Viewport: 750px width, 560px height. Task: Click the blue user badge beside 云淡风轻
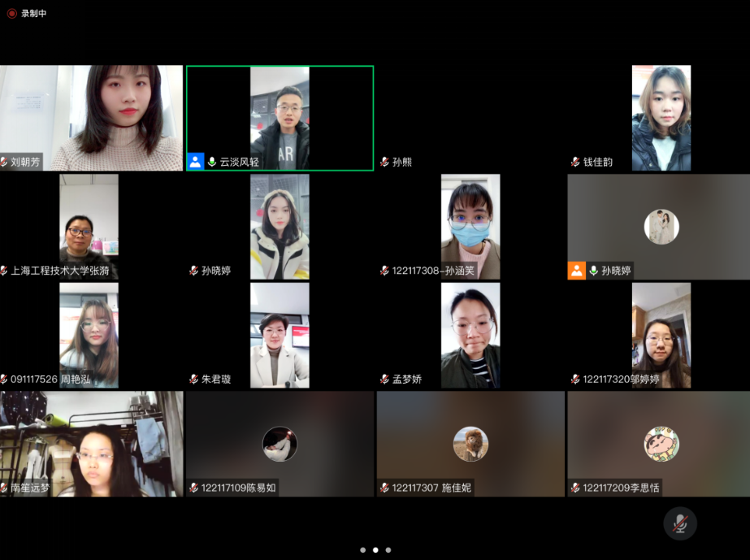pyautogui.click(x=196, y=162)
